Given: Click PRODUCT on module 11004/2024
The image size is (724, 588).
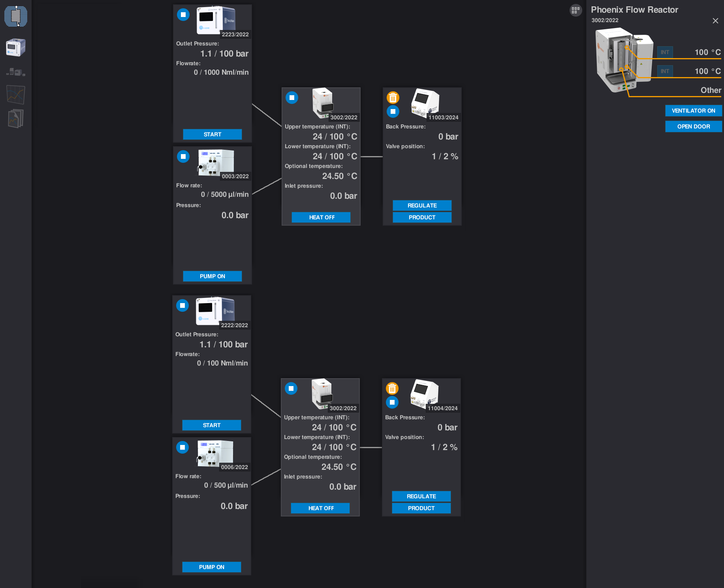Looking at the screenshot, I should coord(421,508).
